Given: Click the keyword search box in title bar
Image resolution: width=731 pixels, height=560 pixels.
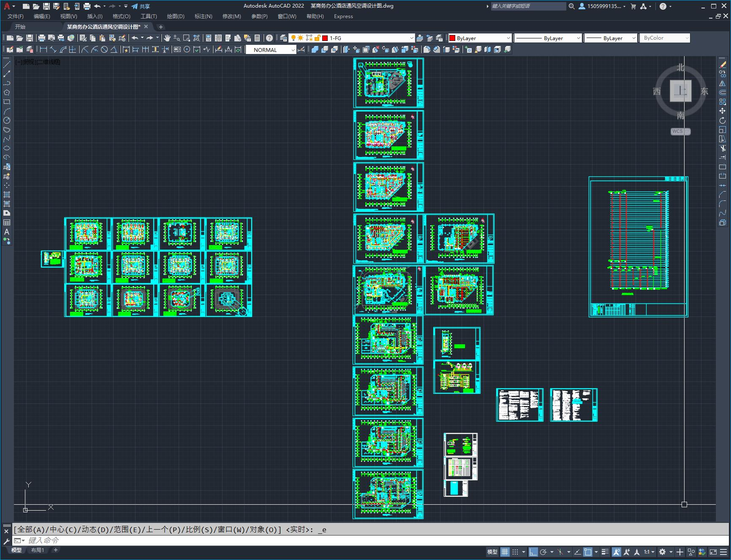Looking at the screenshot, I should [x=528, y=6].
